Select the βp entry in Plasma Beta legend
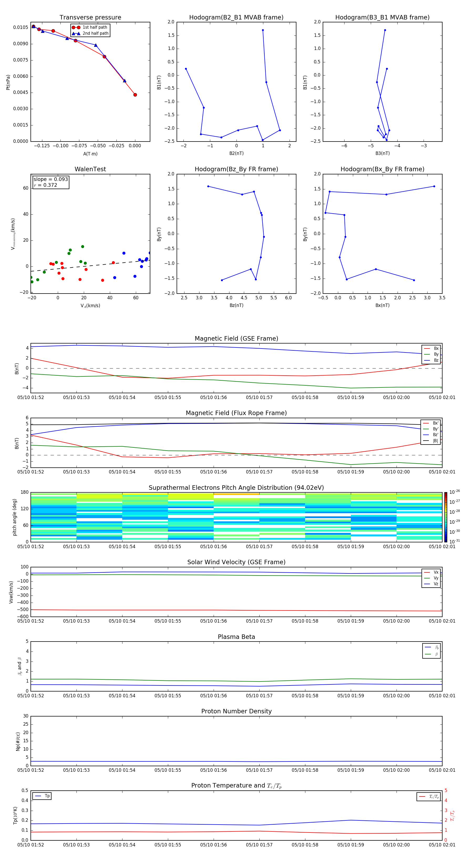Screen dimensions: 473x868 [431, 648]
